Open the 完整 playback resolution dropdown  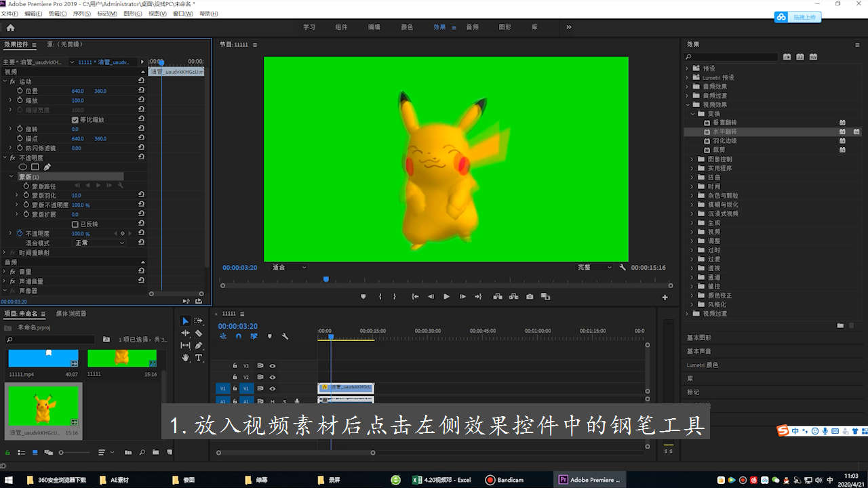pyautogui.click(x=594, y=267)
